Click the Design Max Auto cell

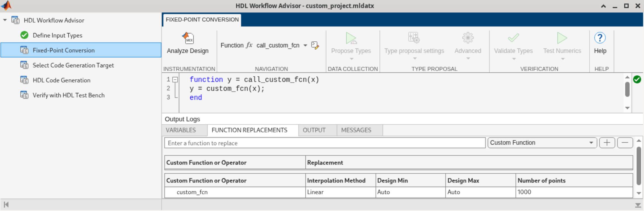tap(481, 192)
